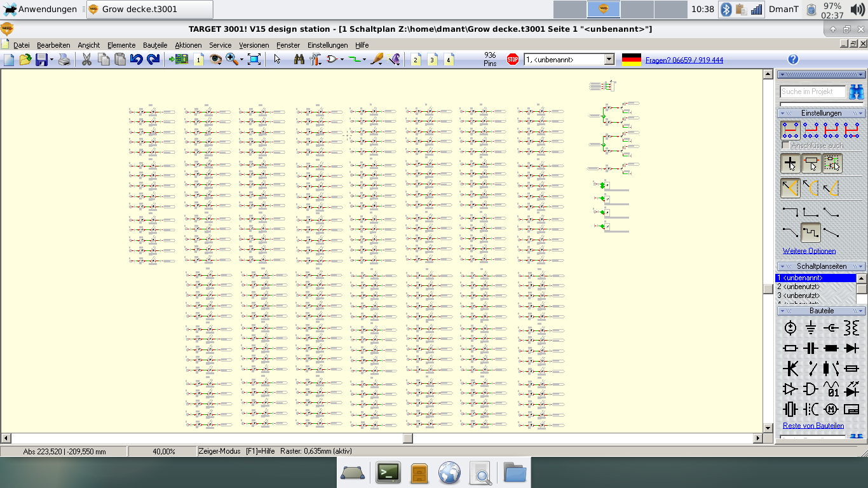Insert transformer coil symbol from Bauteile
868x488 pixels.
click(x=851, y=328)
